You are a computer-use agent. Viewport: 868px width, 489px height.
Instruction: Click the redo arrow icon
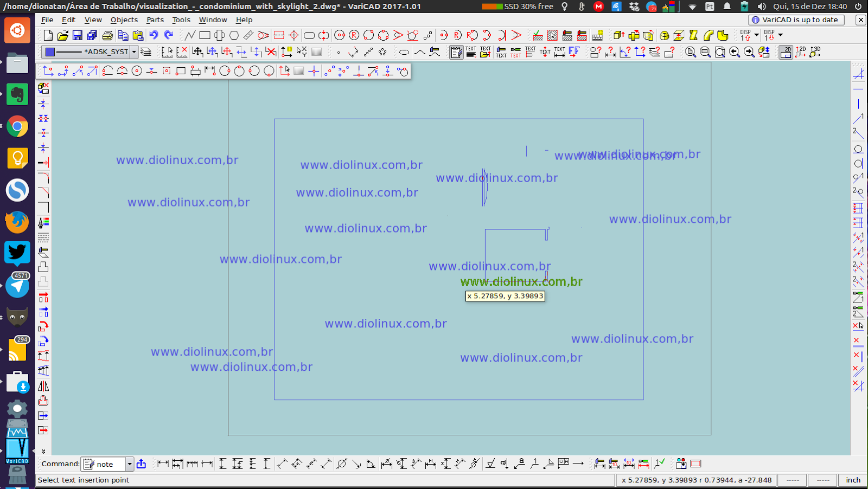tap(169, 35)
